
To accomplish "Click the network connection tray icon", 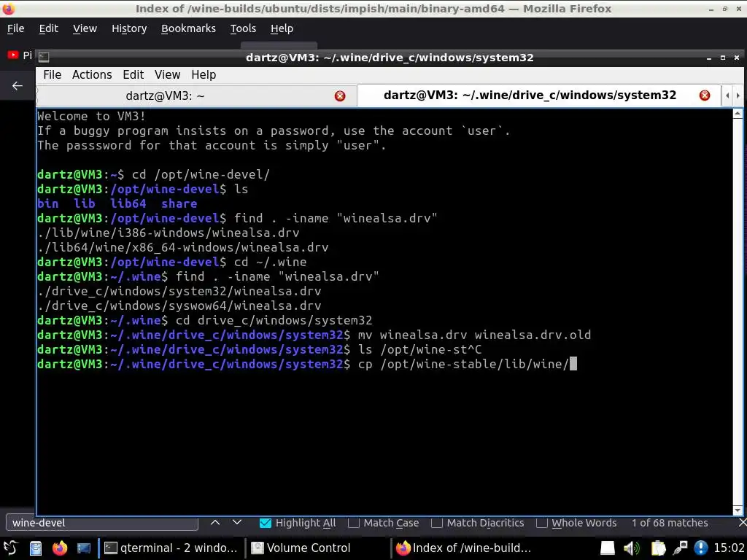I will click(x=680, y=548).
